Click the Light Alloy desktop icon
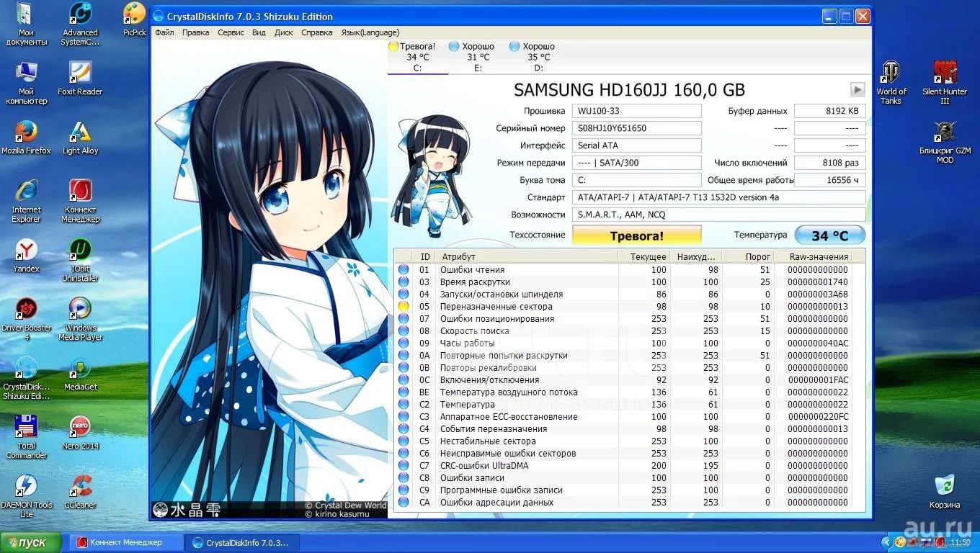Image resolution: width=980 pixels, height=553 pixels. pos(80,138)
